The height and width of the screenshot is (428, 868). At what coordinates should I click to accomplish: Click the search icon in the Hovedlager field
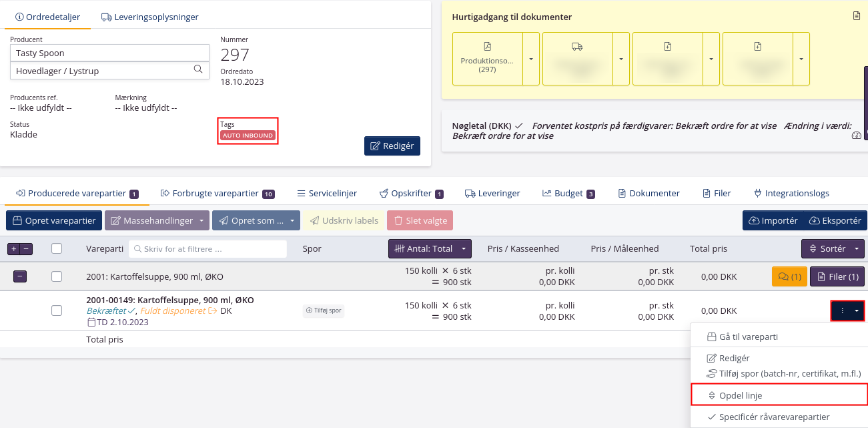[x=198, y=69]
